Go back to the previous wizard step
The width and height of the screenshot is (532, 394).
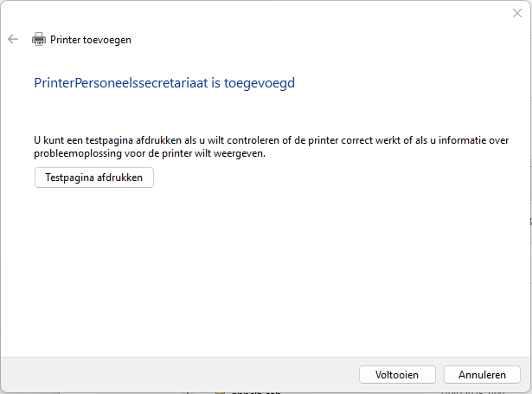[13, 39]
